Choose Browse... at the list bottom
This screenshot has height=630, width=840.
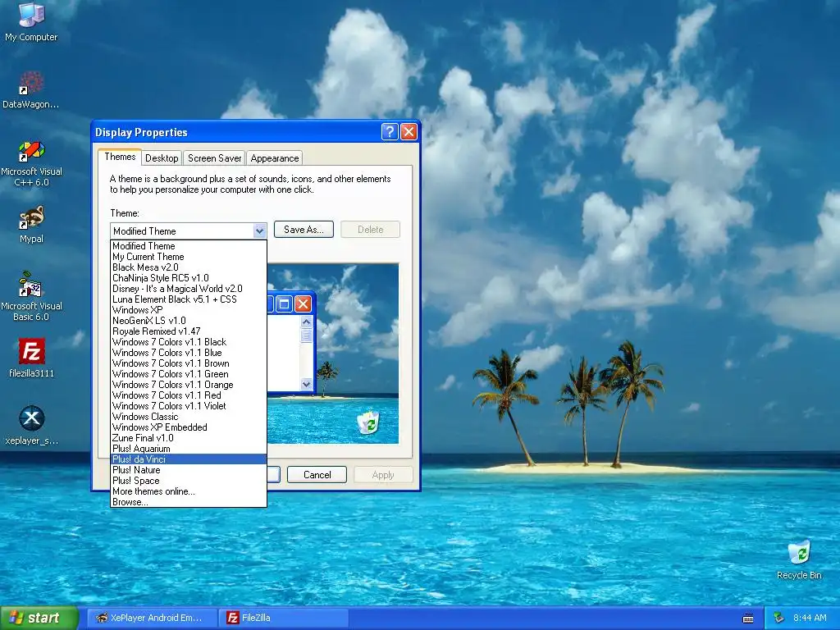coord(189,502)
